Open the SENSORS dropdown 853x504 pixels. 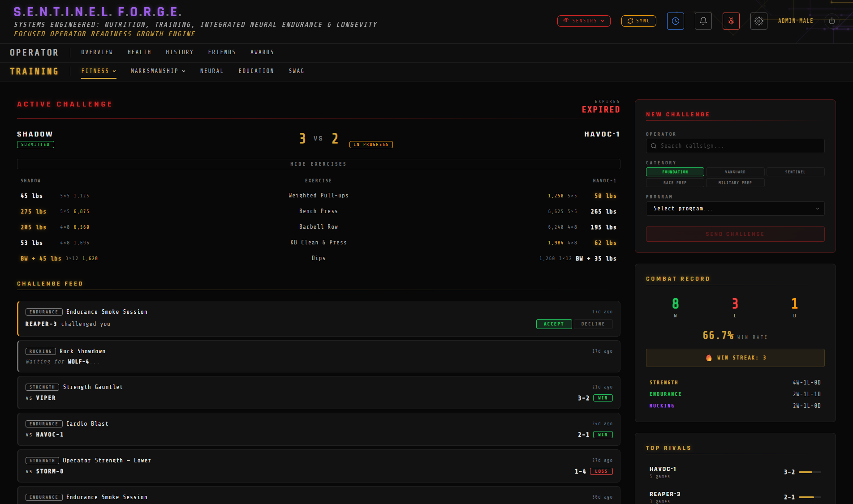(583, 21)
